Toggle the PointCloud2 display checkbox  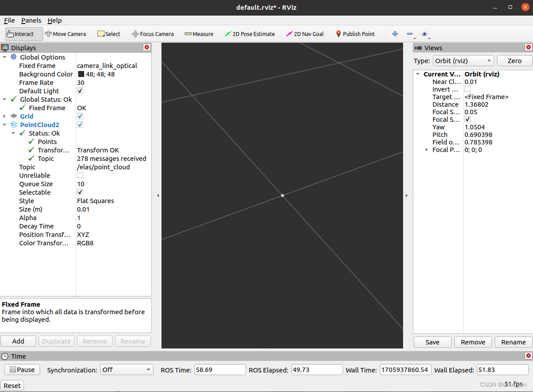pyautogui.click(x=80, y=124)
